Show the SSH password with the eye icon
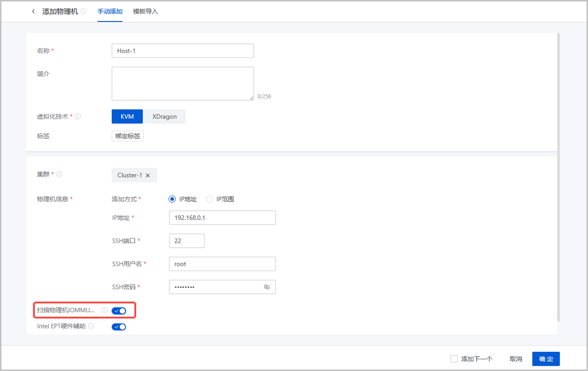 pos(267,287)
